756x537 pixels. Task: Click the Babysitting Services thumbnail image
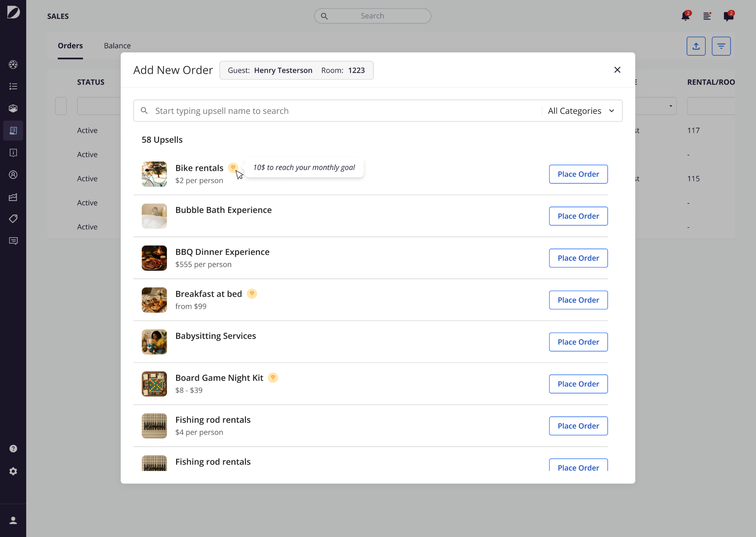[154, 342]
